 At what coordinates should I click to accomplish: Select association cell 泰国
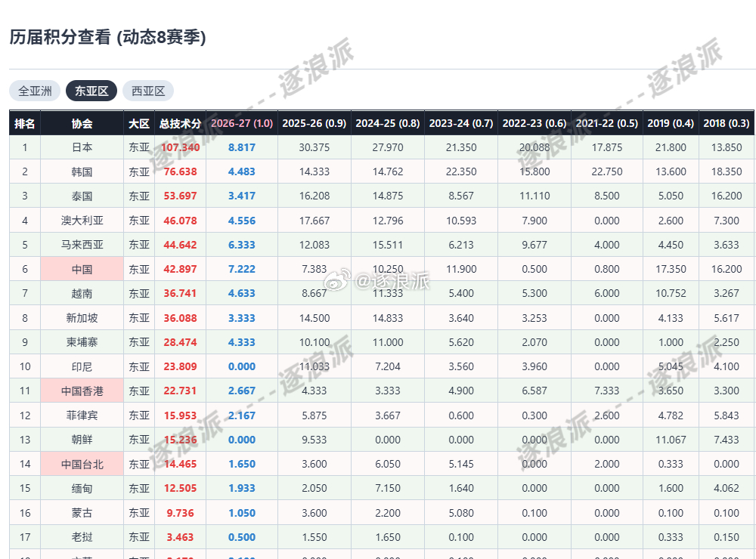point(82,196)
